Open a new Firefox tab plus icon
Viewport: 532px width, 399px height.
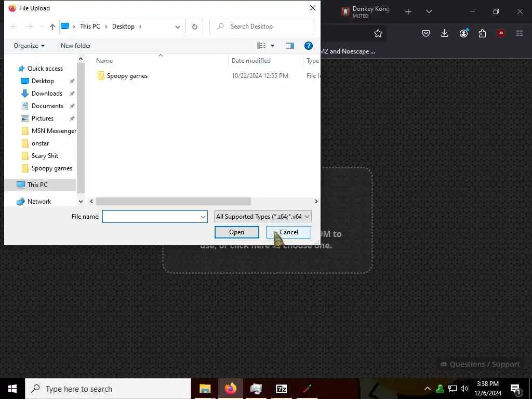click(x=408, y=12)
